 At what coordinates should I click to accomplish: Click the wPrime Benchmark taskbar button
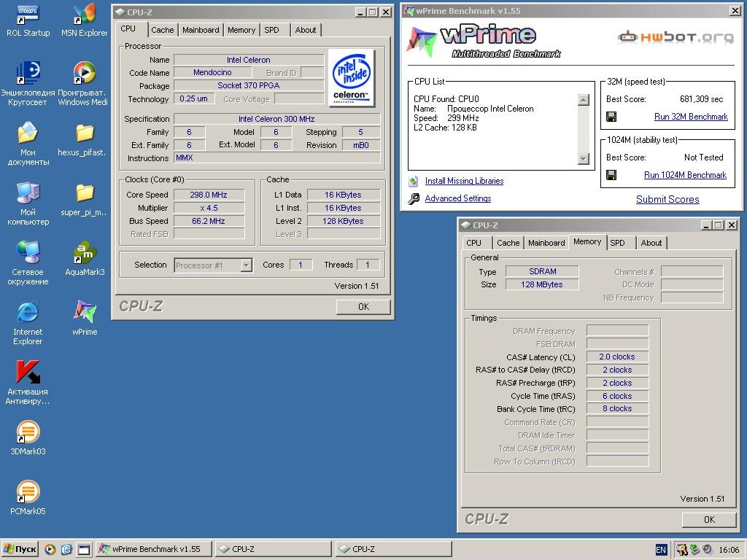pos(153,550)
